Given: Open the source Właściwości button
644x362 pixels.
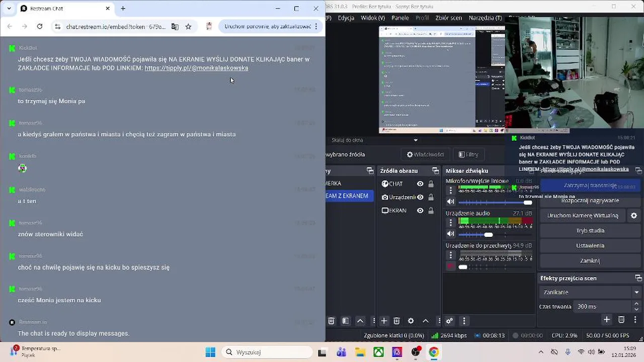Looking at the screenshot, I should tap(425, 154).
